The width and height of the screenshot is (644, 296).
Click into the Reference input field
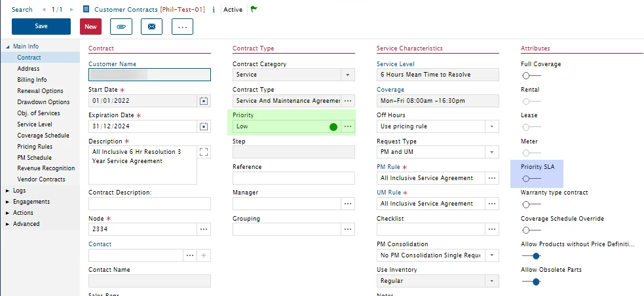pos(294,178)
